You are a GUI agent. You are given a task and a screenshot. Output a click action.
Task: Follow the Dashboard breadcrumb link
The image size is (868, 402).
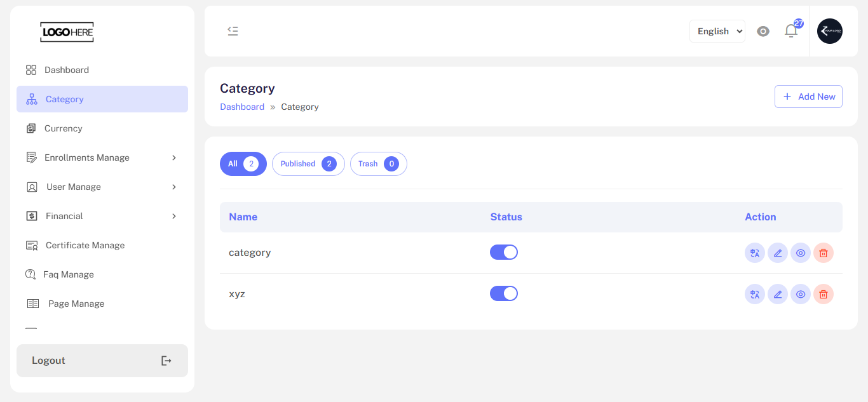pyautogui.click(x=242, y=107)
